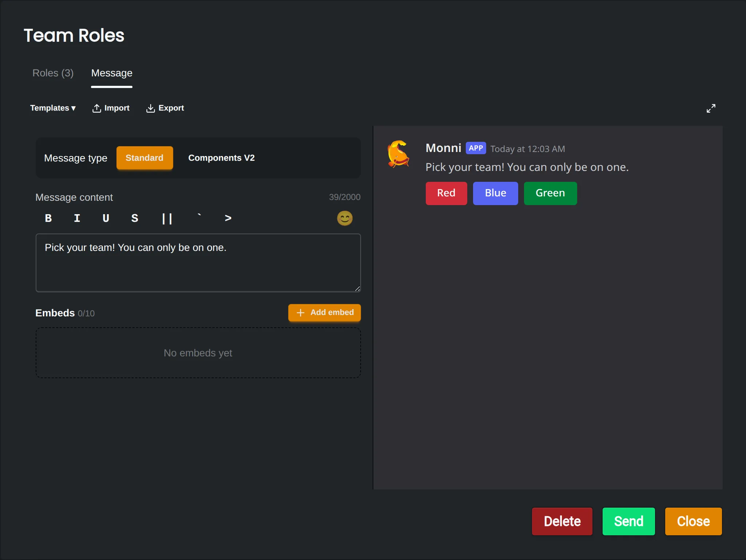Switch to the Roles (3) tab
746x560 pixels.
point(53,73)
